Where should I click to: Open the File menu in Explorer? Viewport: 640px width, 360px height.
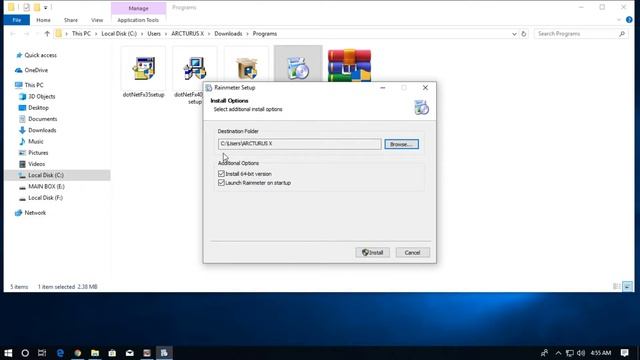coord(17,20)
